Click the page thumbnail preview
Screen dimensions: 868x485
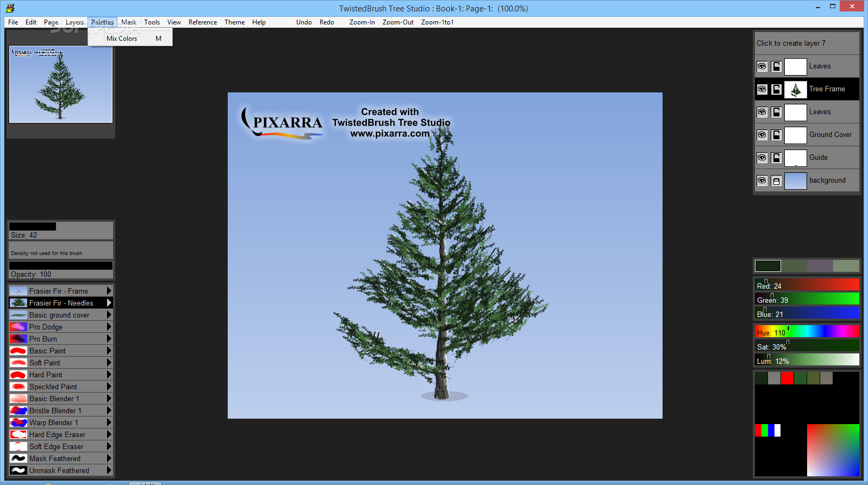(x=61, y=84)
